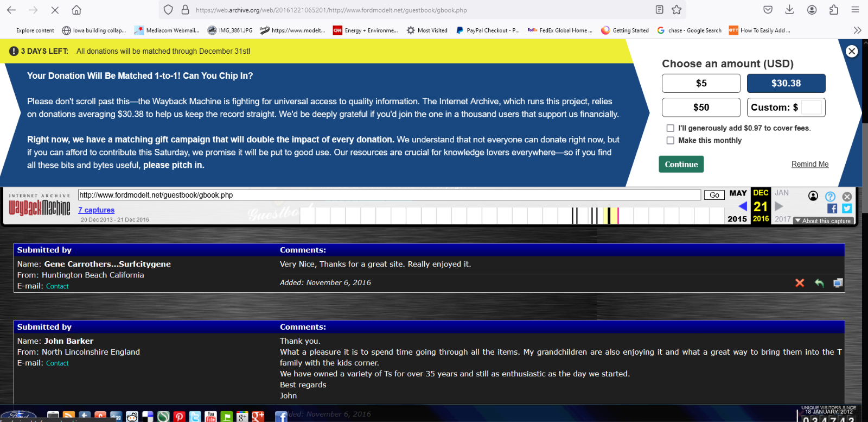The image size is (868, 422).
Task: Open the Firefox extensions icon
Action: (834, 10)
